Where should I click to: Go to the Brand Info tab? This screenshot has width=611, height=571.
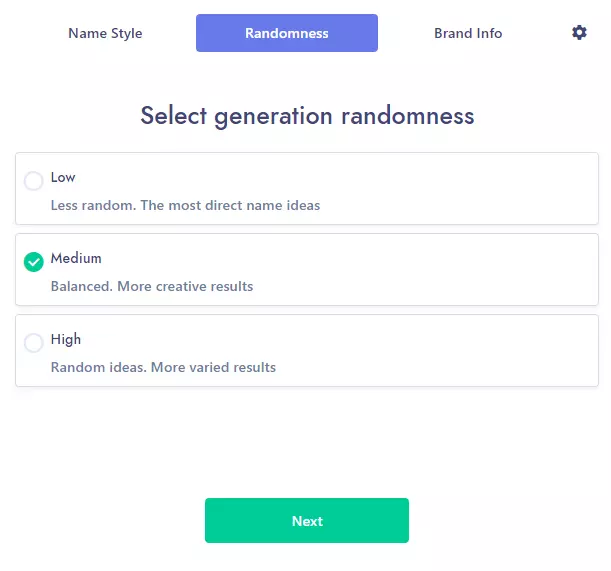468,33
